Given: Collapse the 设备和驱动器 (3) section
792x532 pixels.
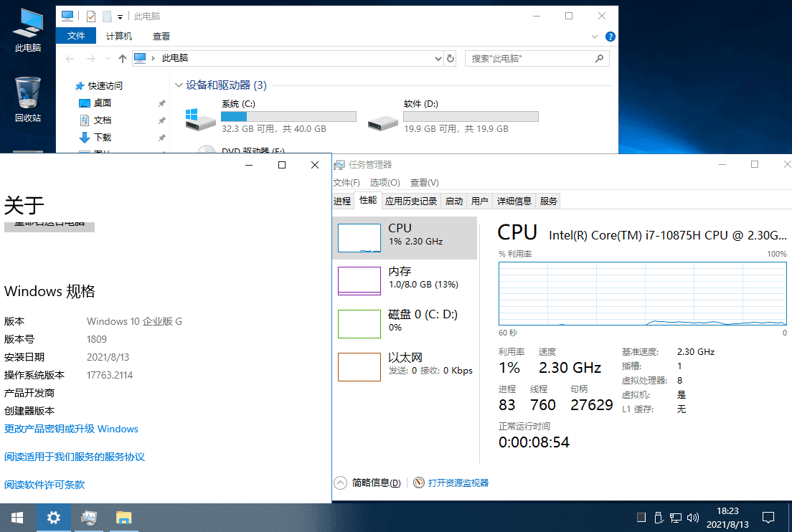Looking at the screenshot, I should [179, 85].
